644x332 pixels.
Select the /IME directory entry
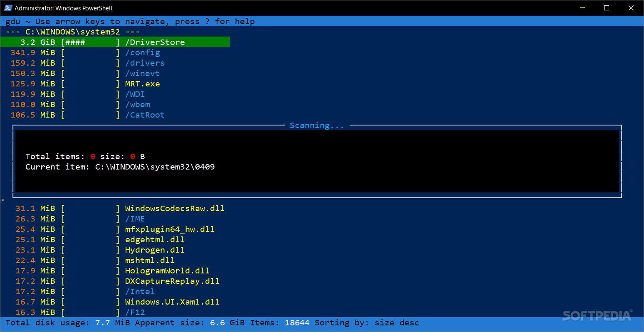135,219
